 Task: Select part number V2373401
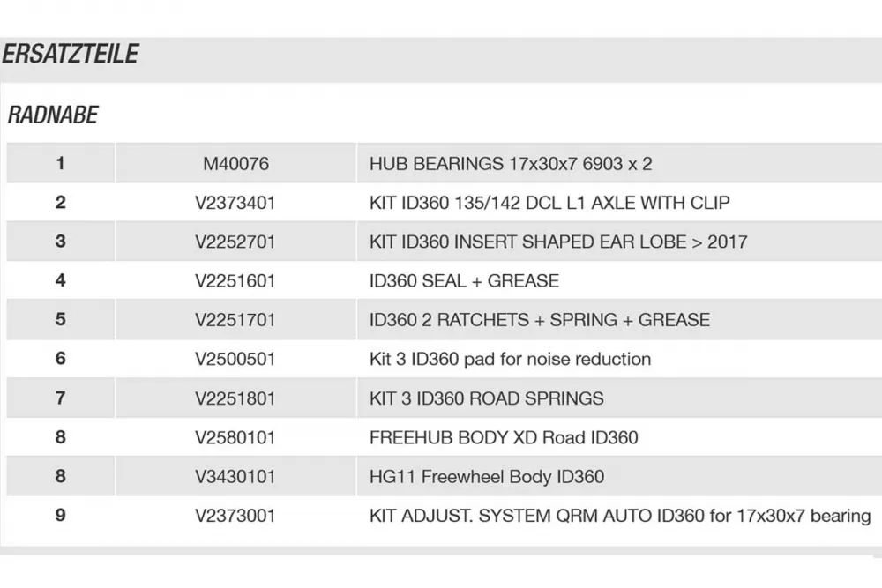pyautogui.click(x=235, y=203)
